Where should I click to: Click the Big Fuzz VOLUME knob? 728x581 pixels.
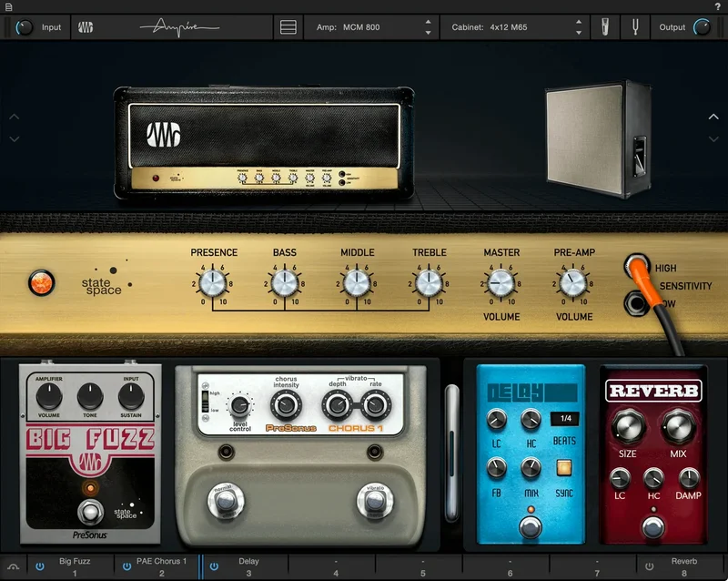click(x=49, y=396)
